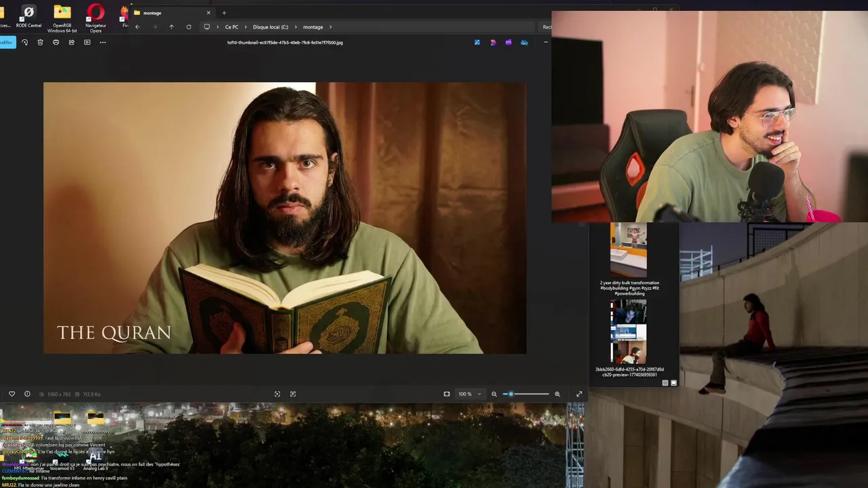Screen dimensions: 868x488
Task: Expand the chevron after the monitor icon
Action: point(218,27)
